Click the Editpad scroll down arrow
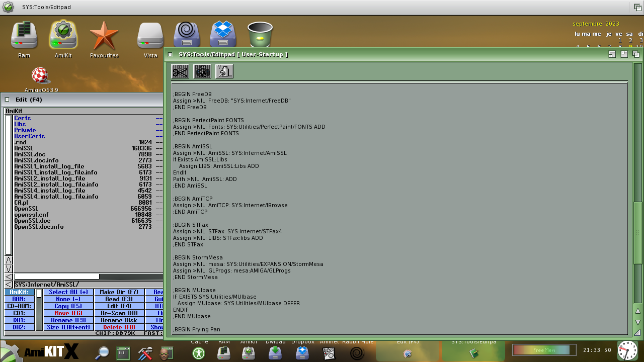This screenshot has width=644, height=362. click(638, 322)
